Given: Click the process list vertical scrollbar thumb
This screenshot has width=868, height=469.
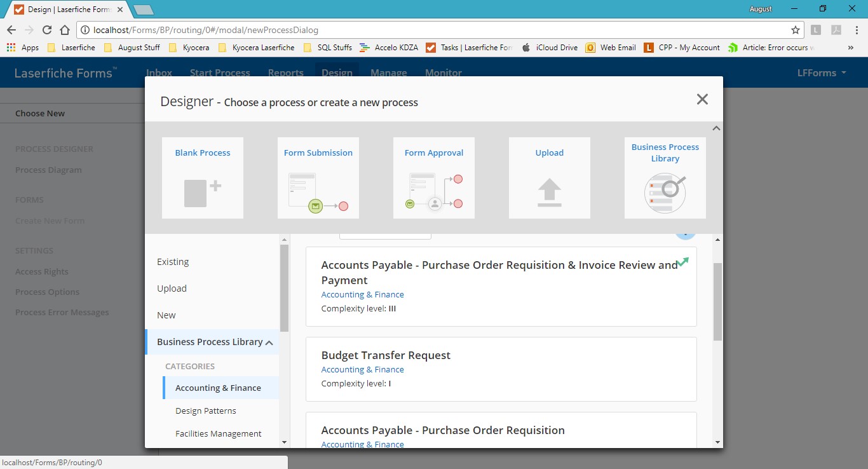Looking at the screenshot, I should click(x=717, y=302).
